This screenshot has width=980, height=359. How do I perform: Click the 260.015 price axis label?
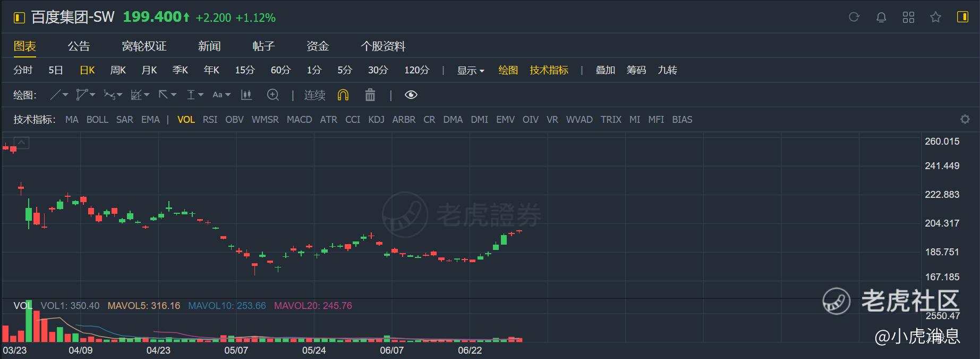(942, 141)
